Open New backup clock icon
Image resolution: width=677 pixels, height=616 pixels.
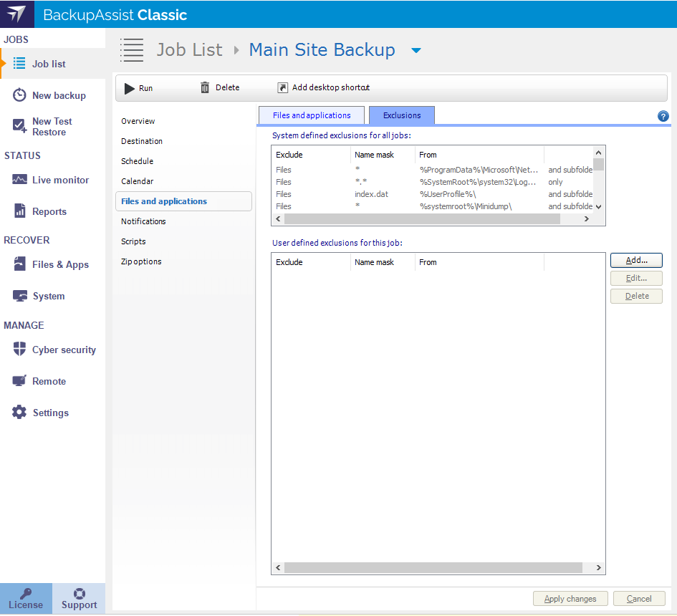[x=19, y=95]
